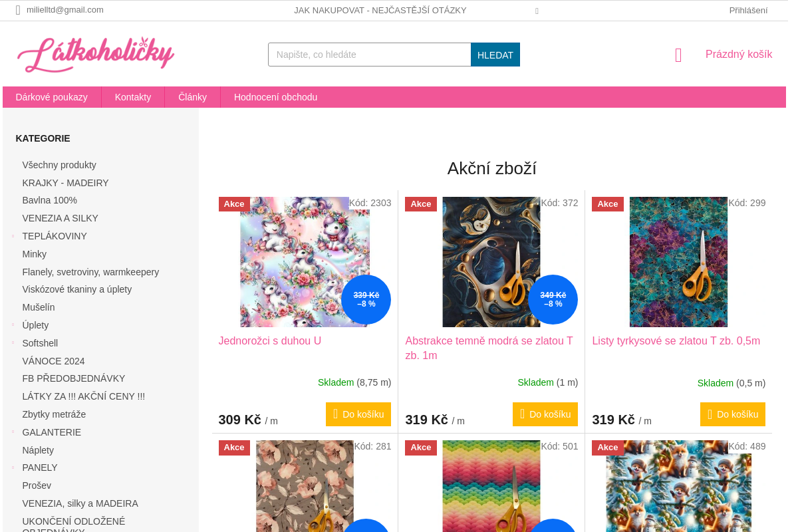Image resolution: width=798 pixels, height=532 pixels.
Task: Open Abstrakce temně modrá product title
Action: tap(489, 348)
